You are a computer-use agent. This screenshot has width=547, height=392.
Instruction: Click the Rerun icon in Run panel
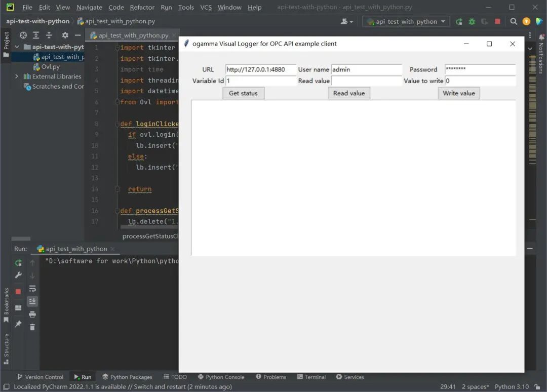18,263
